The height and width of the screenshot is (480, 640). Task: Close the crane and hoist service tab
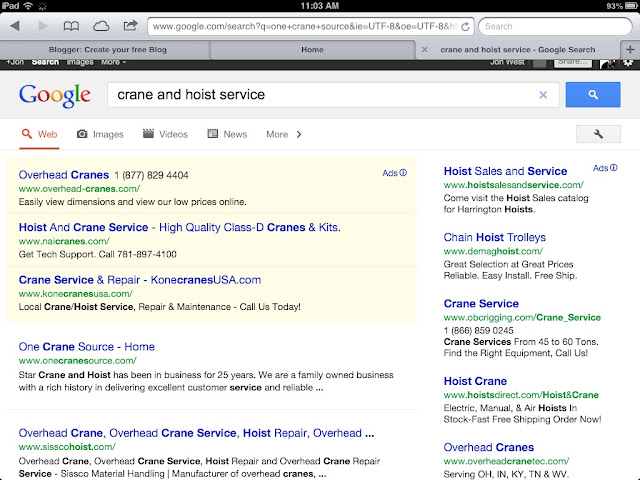point(424,50)
